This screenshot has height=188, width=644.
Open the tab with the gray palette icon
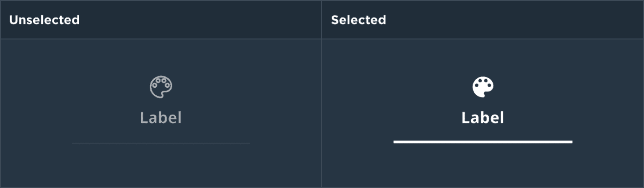pos(161,87)
